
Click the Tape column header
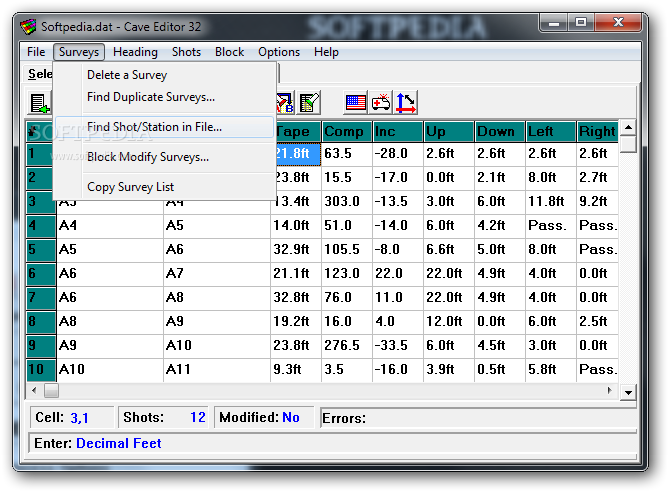pos(298,131)
